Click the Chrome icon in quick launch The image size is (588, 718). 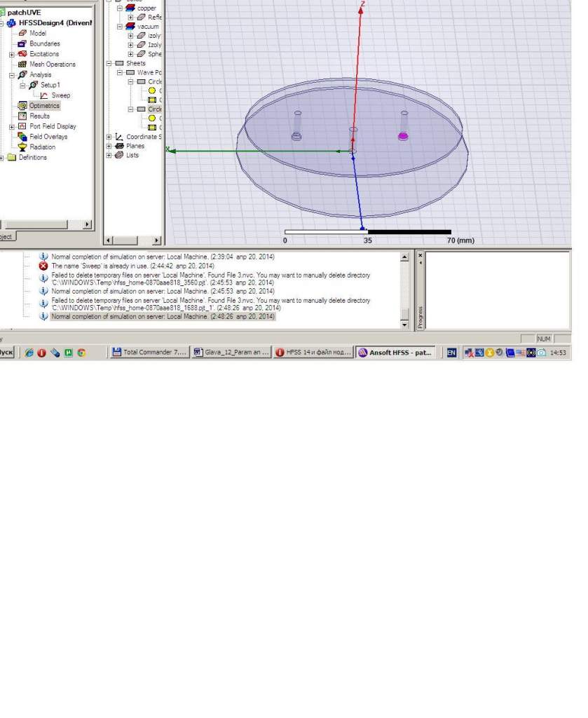click(x=81, y=353)
